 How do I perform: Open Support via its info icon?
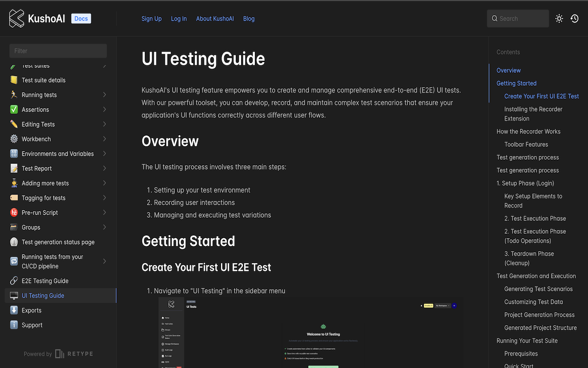click(x=14, y=325)
